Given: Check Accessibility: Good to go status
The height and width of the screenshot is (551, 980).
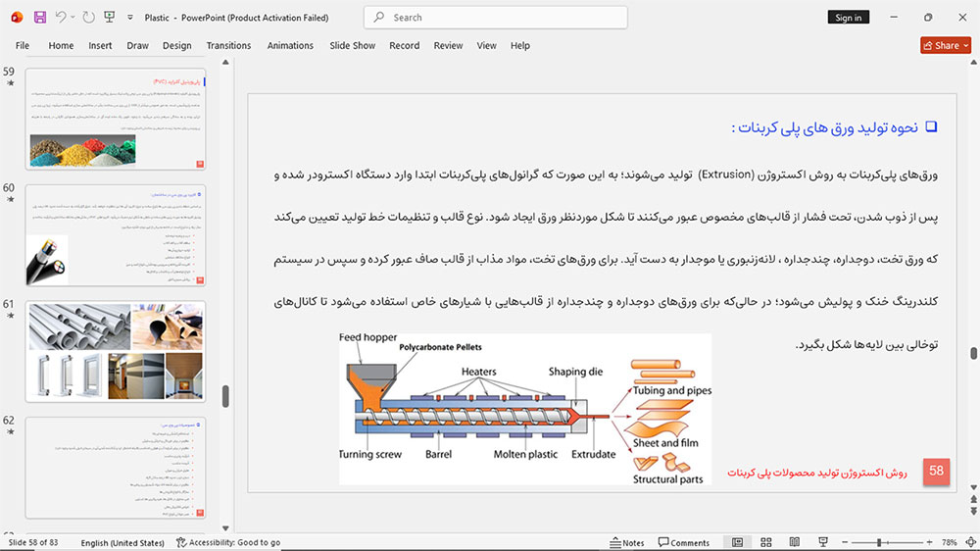Looking at the screenshot, I should point(228,542).
